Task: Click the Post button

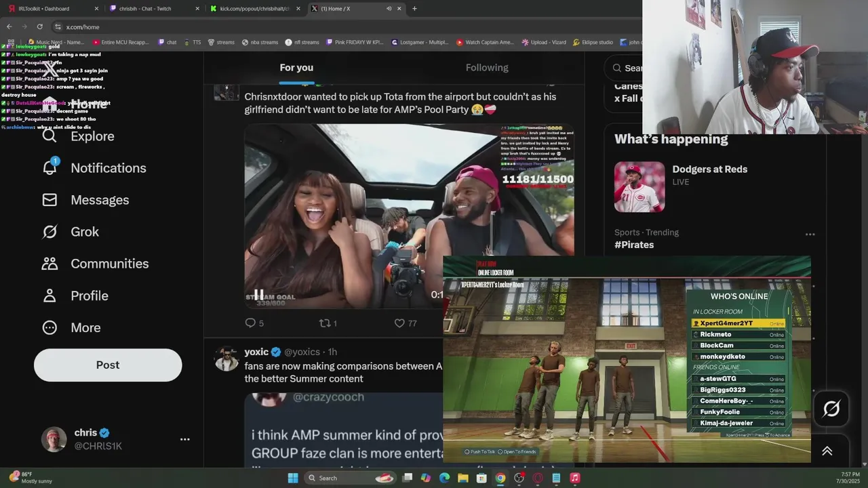Action: (108, 365)
